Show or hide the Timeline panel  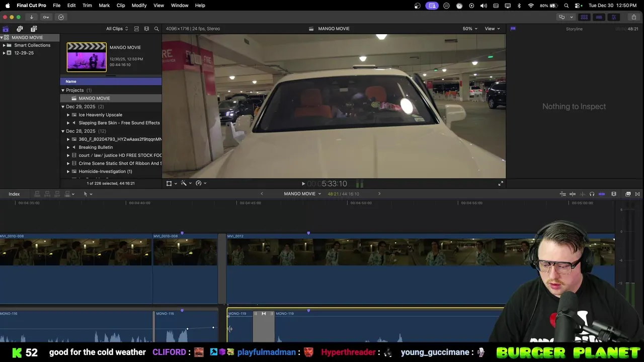point(599,17)
